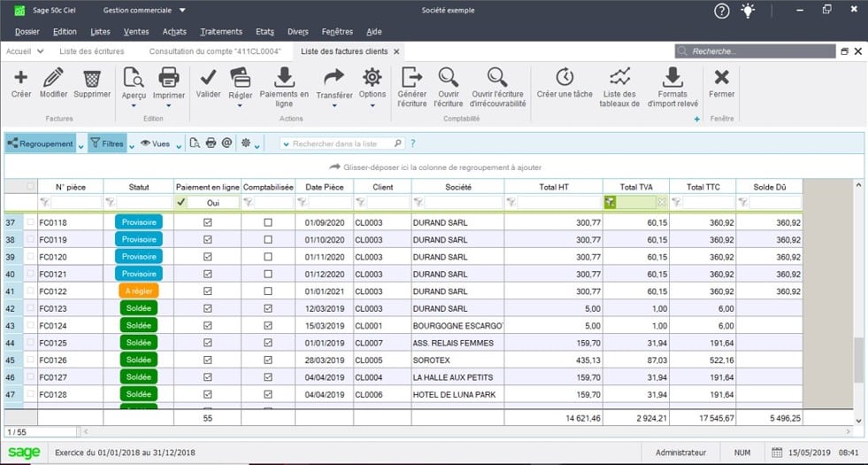Open the Aperçu preview tool

coord(134,78)
